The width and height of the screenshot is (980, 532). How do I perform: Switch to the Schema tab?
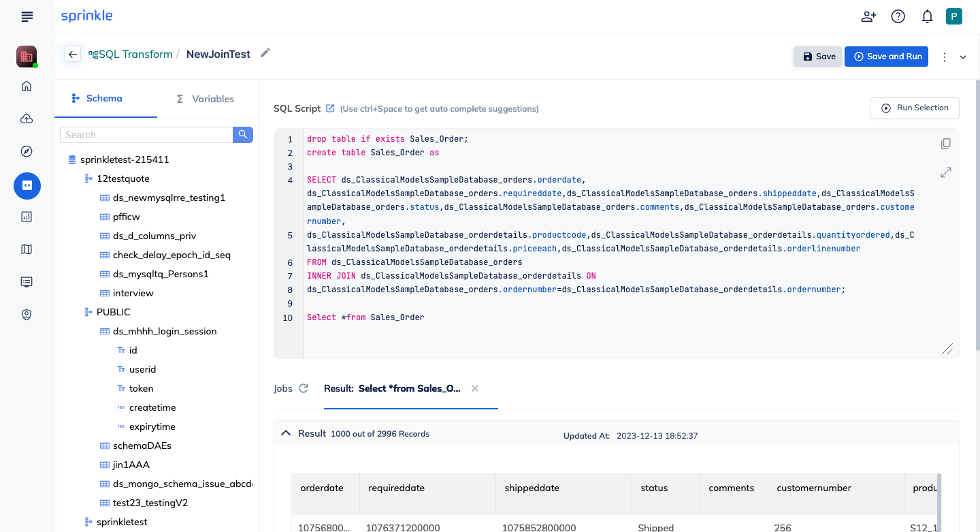pos(105,99)
